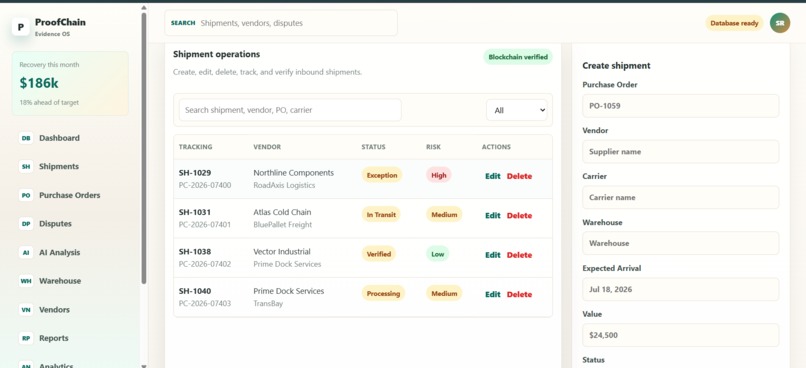The image size is (806, 368).
Task: Click the Database ready badge
Action: coord(734,23)
